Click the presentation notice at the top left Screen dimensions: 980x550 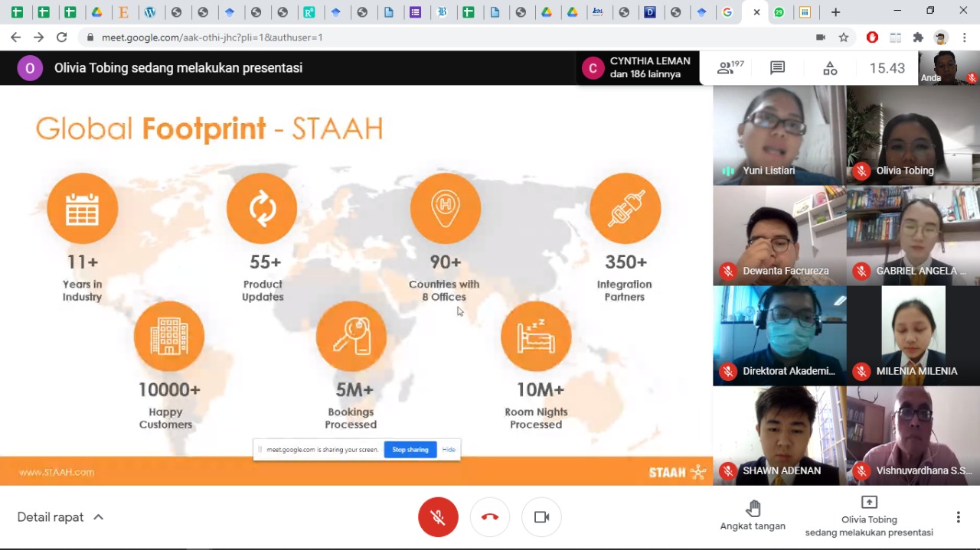178,68
